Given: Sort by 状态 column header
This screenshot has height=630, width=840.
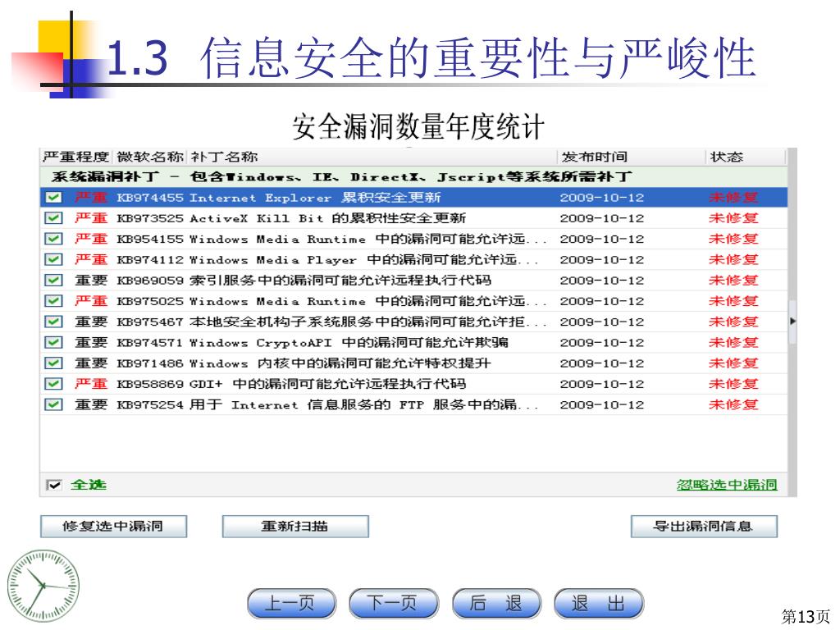Looking at the screenshot, I should coord(745,157).
